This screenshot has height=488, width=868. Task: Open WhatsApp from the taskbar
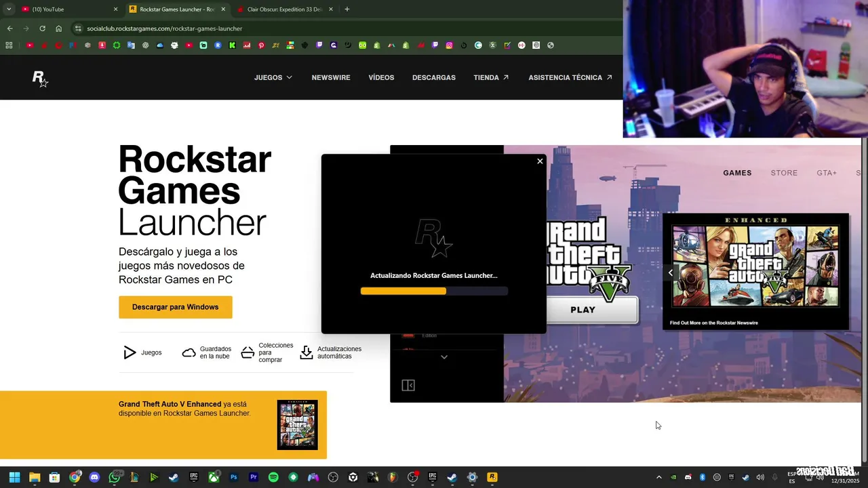(x=115, y=477)
